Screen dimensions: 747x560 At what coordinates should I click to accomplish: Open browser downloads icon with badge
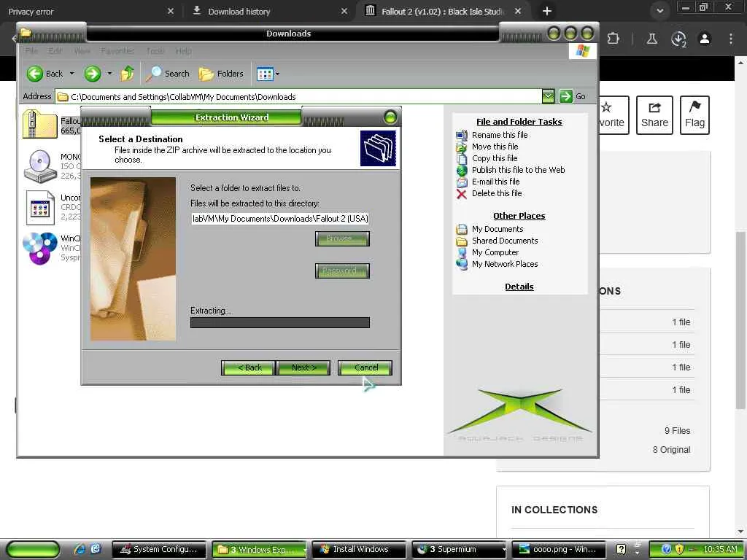click(x=678, y=39)
